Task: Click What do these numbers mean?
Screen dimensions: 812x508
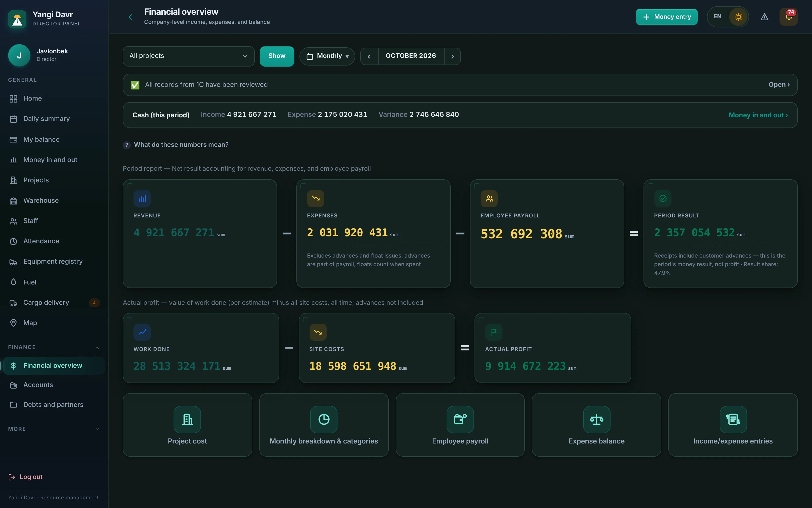Action: click(181, 145)
